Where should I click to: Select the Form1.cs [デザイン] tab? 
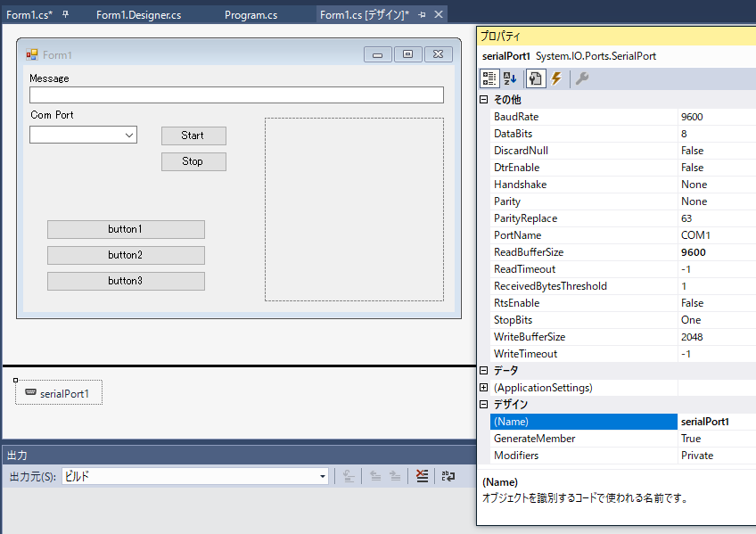click(x=364, y=15)
